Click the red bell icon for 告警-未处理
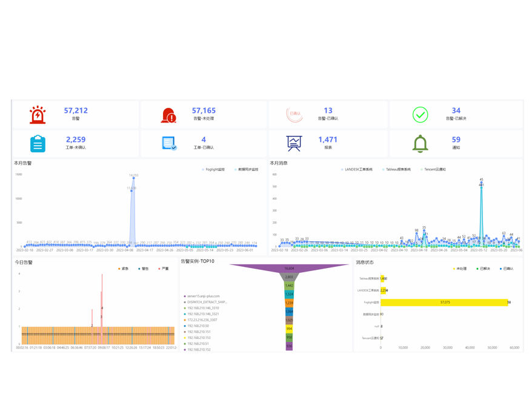This screenshot has width=532, height=419. 168,115
